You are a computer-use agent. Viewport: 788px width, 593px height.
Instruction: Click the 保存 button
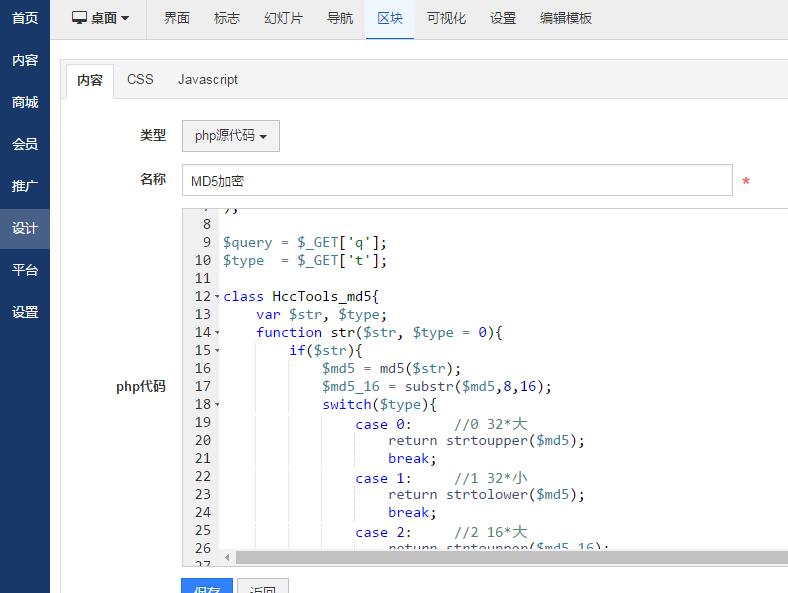click(x=207, y=588)
